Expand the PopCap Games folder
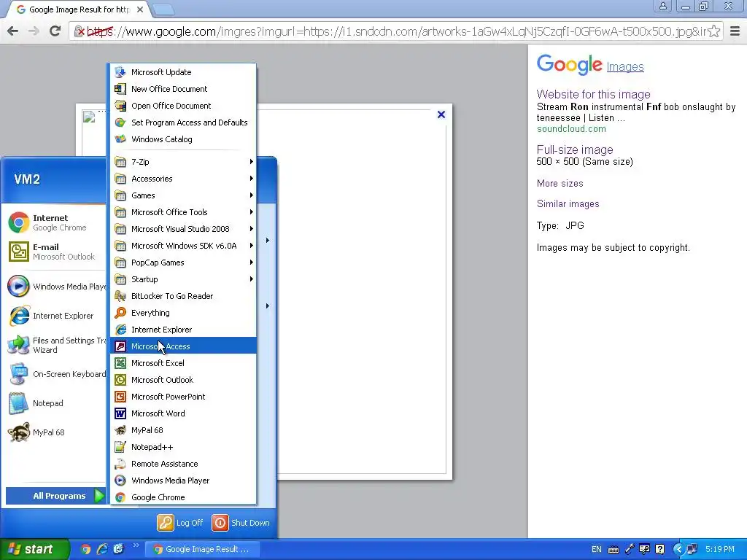747x560 pixels. tap(183, 262)
